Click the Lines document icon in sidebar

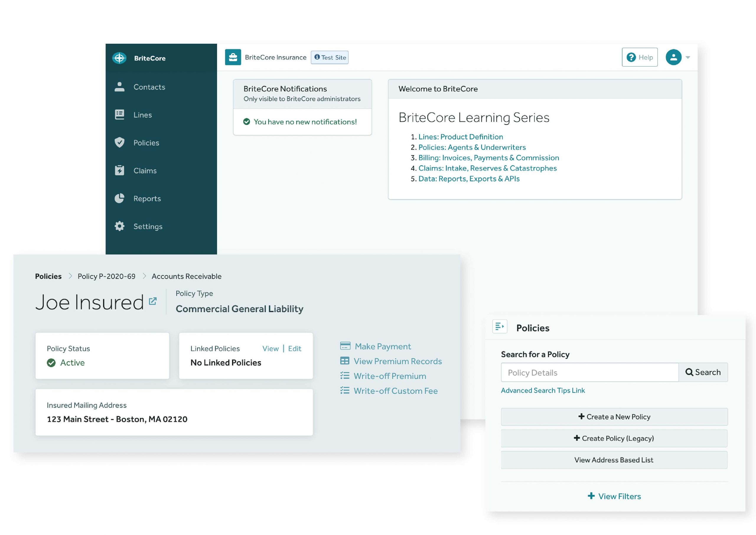119,115
